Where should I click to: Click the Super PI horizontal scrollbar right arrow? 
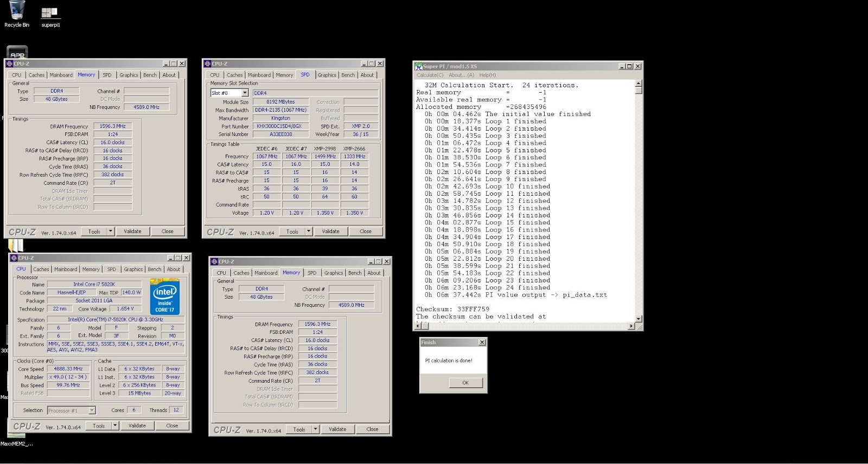pyautogui.click(x=631, y=326)
